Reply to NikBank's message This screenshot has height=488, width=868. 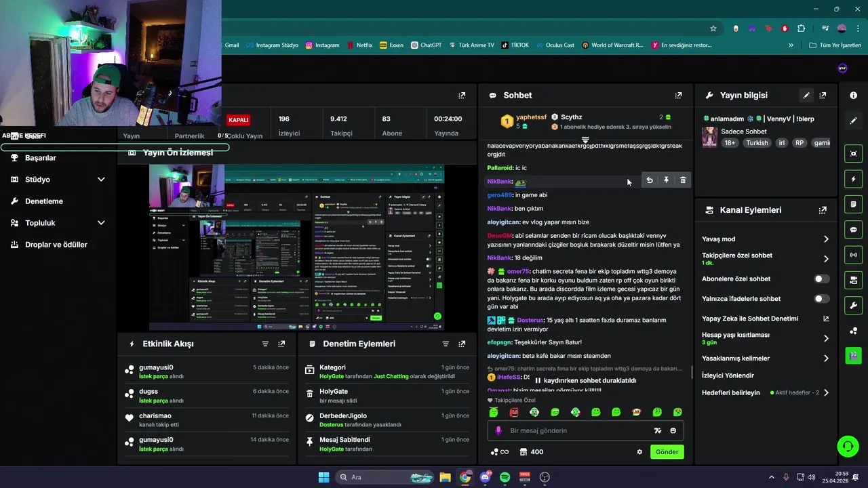pyautogui.click(x=650, y=180)
